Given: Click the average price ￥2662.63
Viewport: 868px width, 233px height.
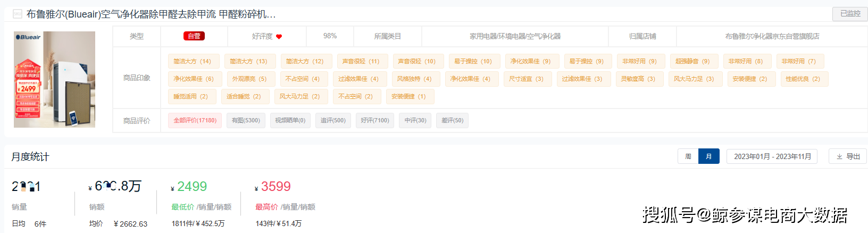Looking at the screenshot, I should 130,224.
